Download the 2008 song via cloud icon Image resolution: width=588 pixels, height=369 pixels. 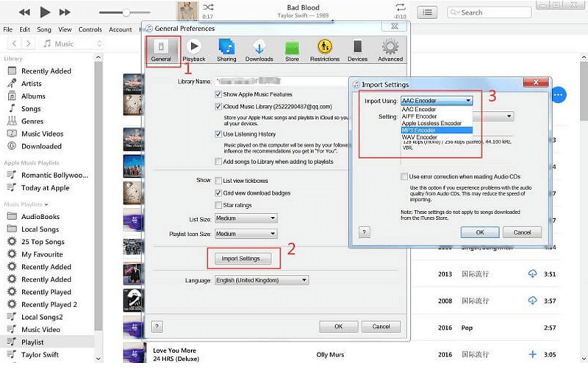pos(532,301)
